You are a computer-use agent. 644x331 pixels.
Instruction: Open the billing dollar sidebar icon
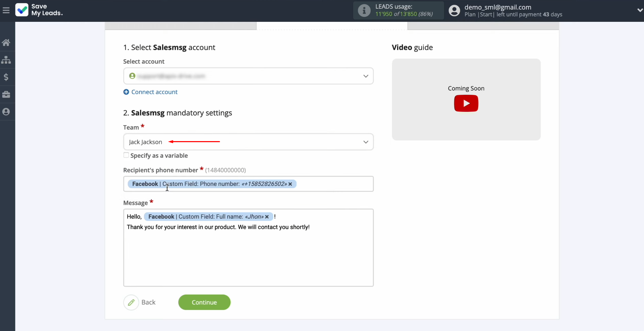pos(6,77)
